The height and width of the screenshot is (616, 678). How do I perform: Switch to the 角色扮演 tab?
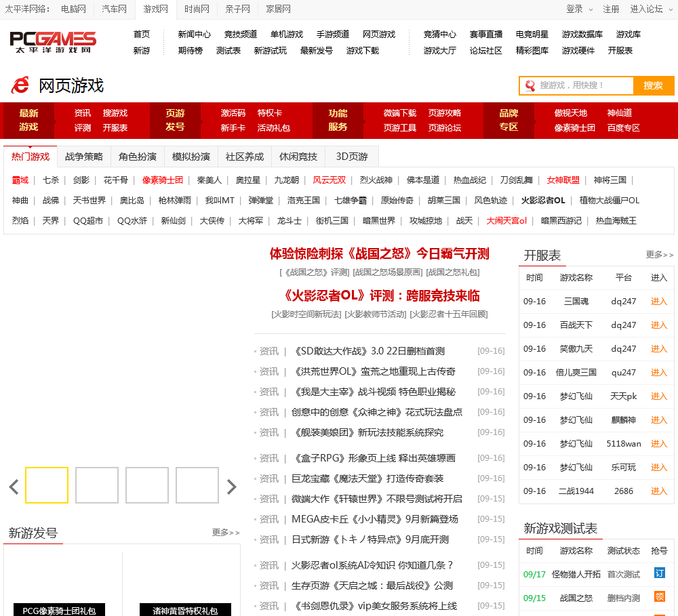click(138, 157)
